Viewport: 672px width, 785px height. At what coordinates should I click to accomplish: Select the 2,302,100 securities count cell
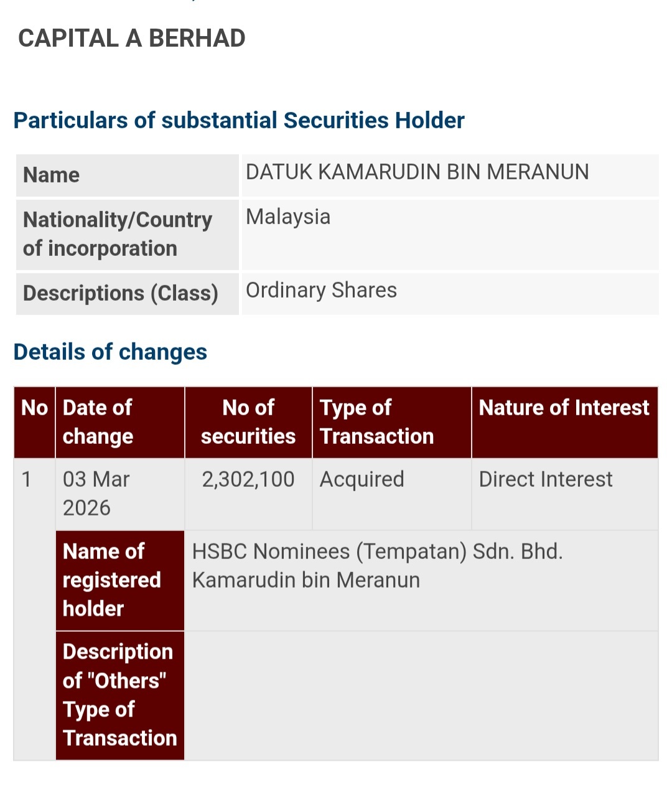pyautogui.click(x=248, y=479)
